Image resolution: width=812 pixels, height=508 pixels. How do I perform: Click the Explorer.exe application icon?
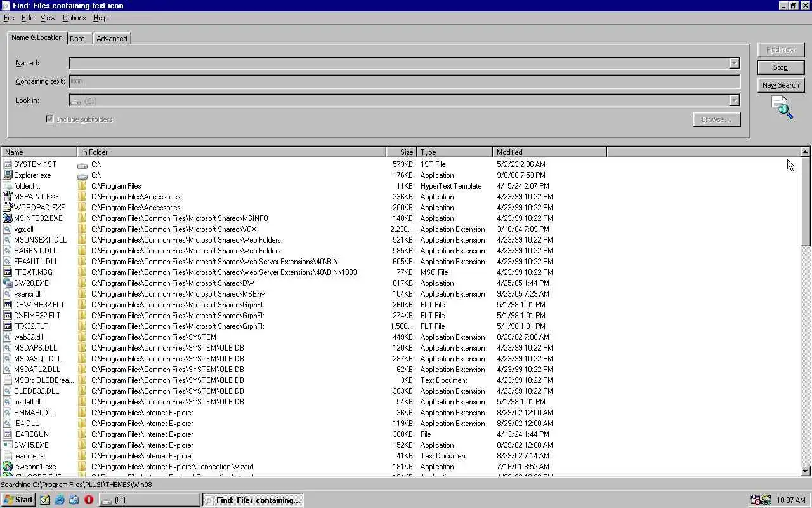click(8, 175)
